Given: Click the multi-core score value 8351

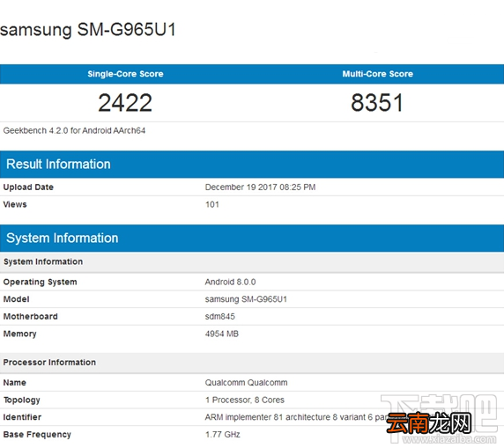Looking at the screenshot, I should (377, 103).
